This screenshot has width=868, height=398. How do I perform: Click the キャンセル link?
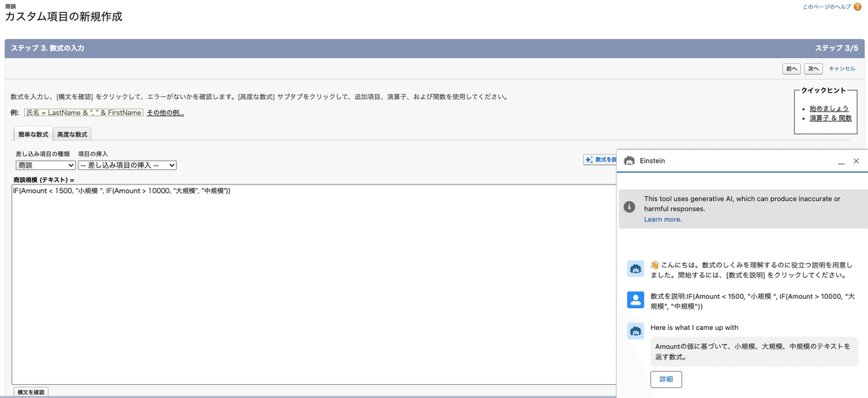pos(842,69)
